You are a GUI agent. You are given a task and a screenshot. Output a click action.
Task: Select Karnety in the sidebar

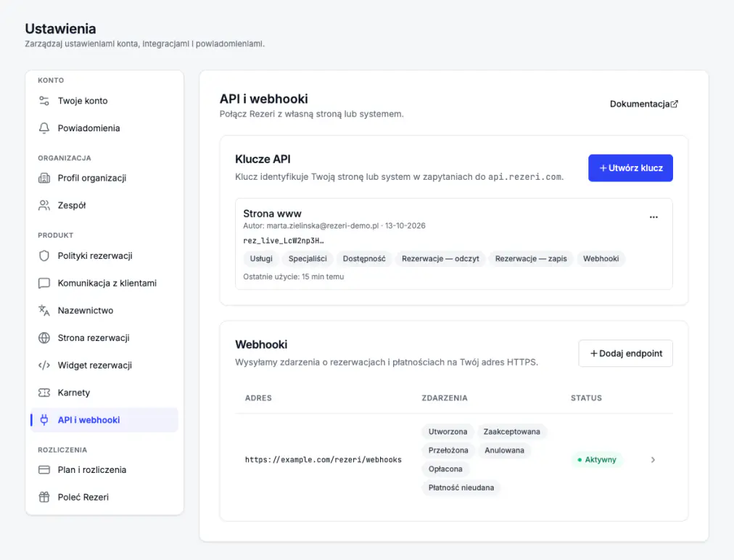coord(104,392)
